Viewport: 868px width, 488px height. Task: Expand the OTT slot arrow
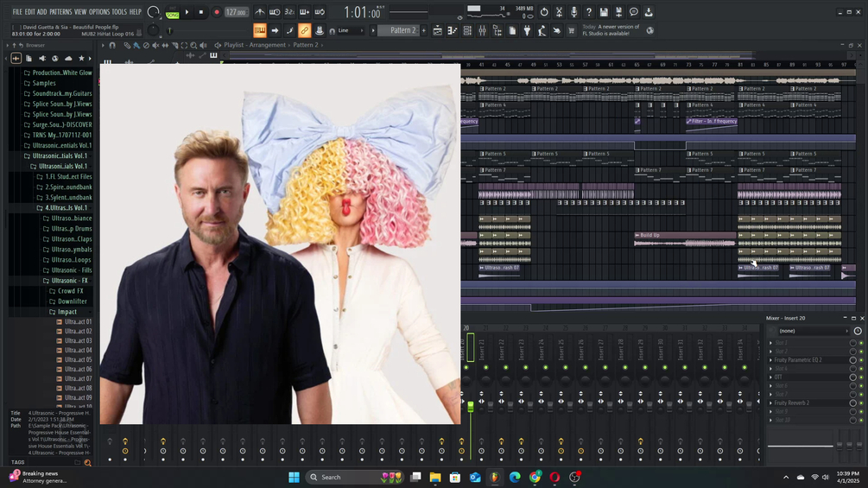coord(770,377)
